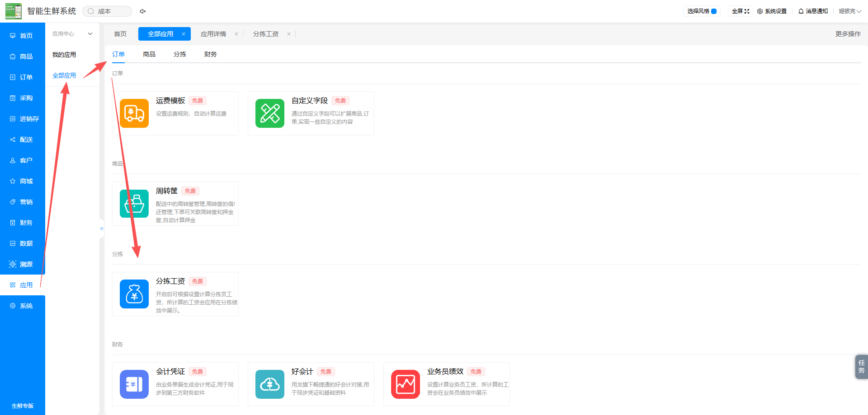Viewport: 868px width, 415px height.
Task: Open the 会计凭证 voucher icon
Action: (134, 384)
